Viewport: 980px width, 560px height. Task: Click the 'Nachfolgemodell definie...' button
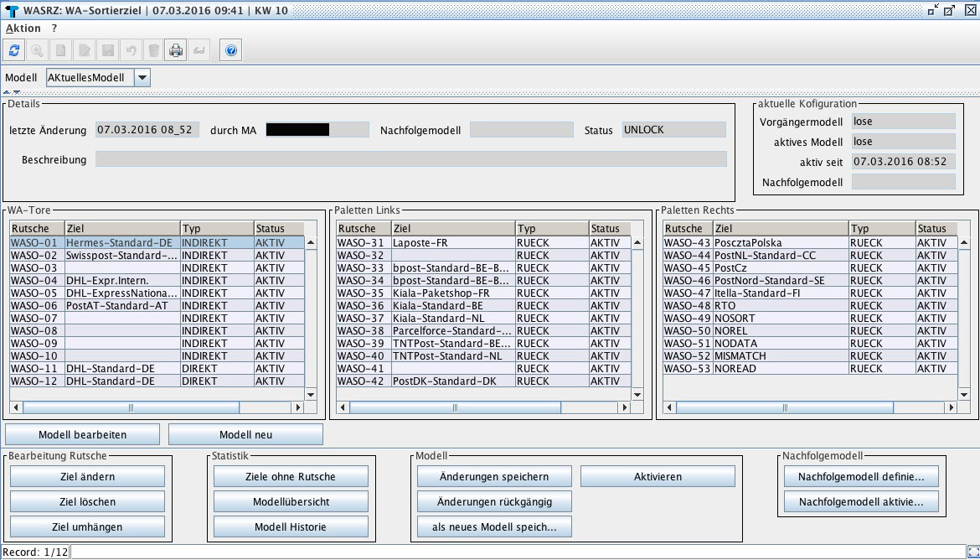click(862, 477)
